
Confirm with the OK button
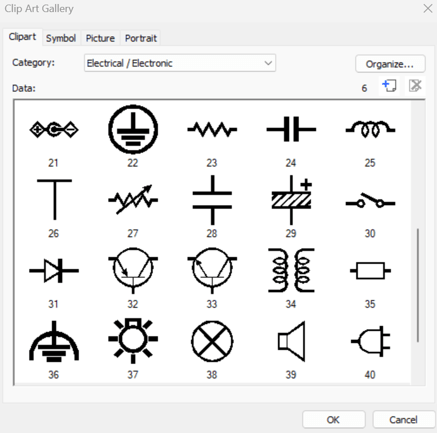coord(333,419)
